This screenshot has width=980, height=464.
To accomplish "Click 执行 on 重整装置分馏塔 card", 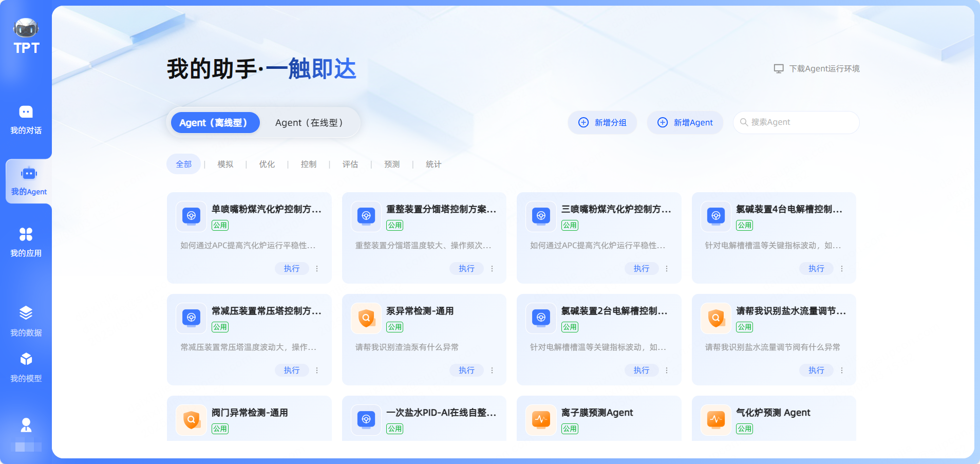I will coord(466,269).
